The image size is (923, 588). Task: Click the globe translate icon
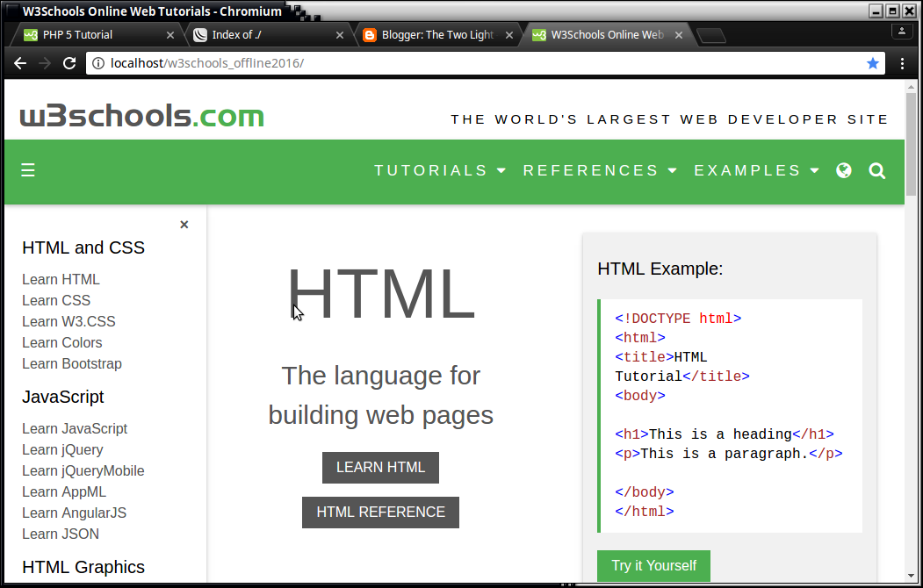click(844, 170)
